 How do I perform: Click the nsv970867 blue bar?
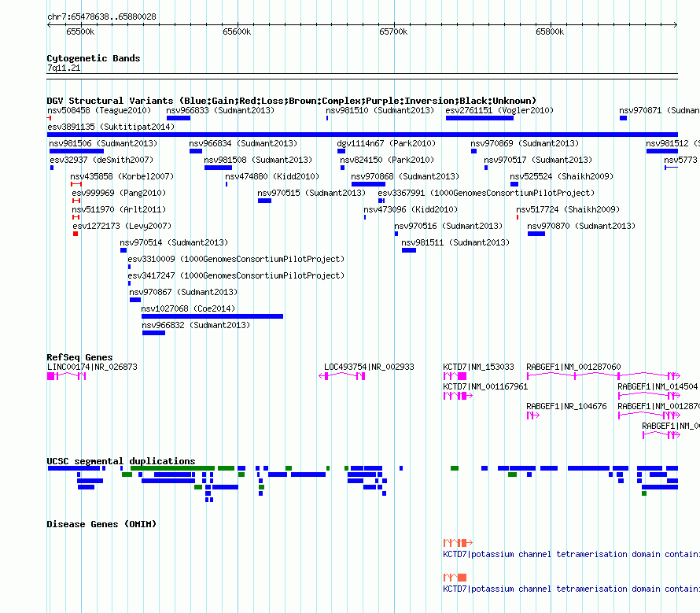135,300
